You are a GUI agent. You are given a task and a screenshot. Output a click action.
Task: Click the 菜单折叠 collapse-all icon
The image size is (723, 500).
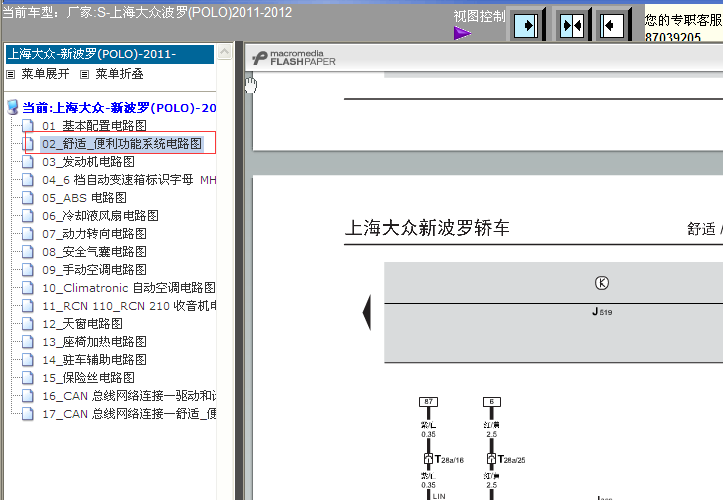point(84,74)
